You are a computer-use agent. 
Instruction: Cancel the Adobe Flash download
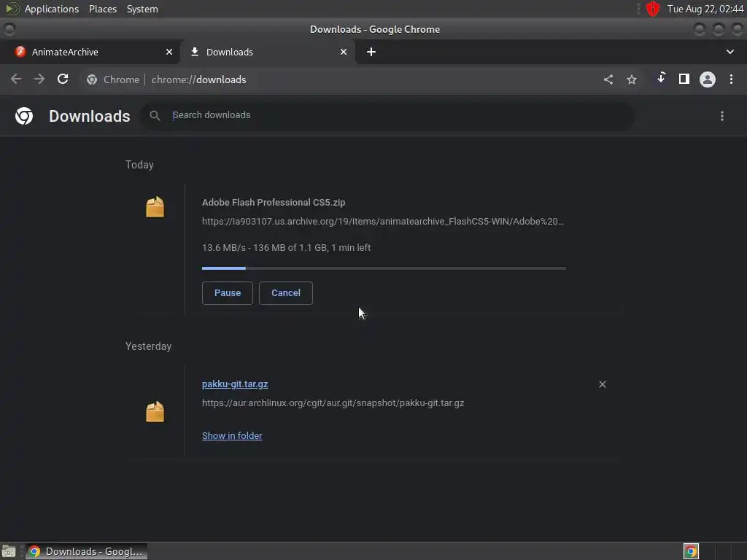click(286, 293)
